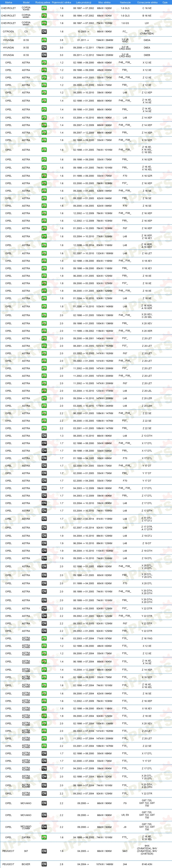Click the Model column header
Screen dimensions: 172x868
pyautogui.click(x=26, y=2)
